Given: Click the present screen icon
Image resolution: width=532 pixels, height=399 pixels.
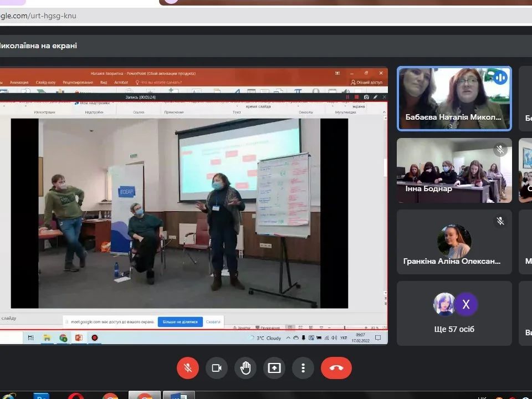Looking at the screenshot, I should [274, 368].
